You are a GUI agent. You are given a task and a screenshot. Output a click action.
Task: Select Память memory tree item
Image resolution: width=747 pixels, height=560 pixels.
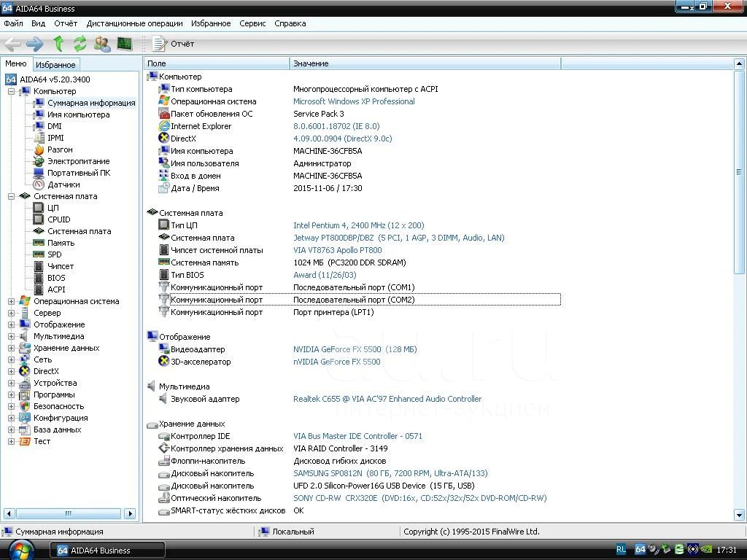click(61, 243)
